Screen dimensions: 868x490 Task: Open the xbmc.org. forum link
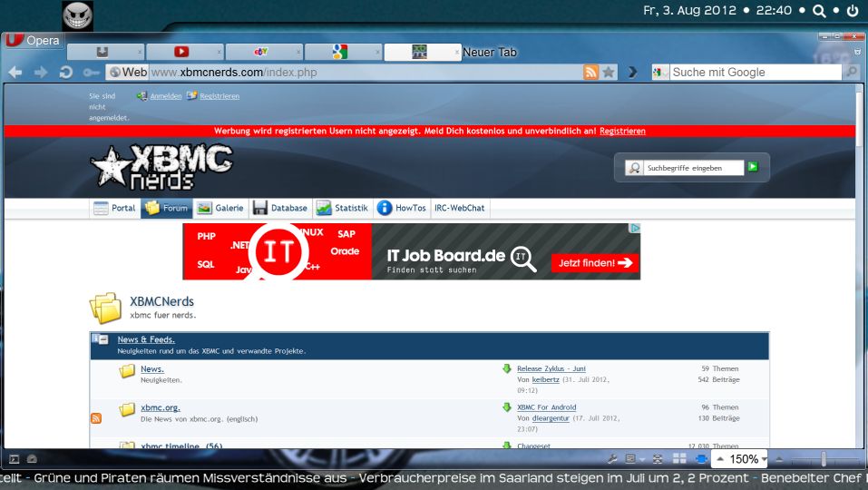click(x=161, y=407)
